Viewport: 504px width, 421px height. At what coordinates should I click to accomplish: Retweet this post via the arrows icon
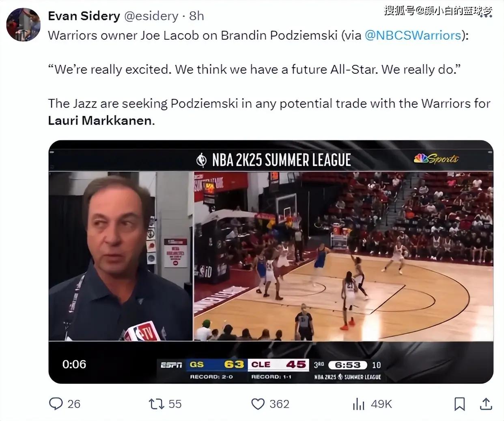[x=156, y=404]
